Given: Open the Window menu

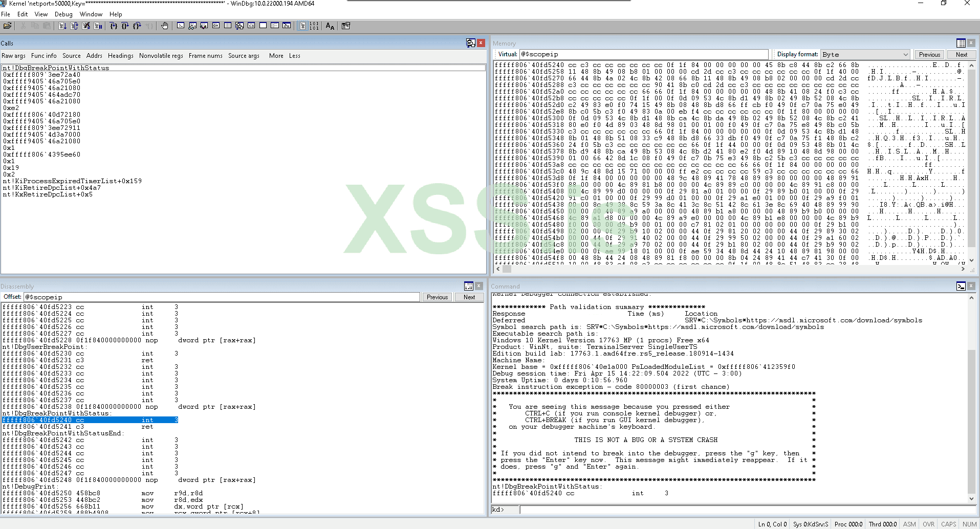Looking at the screenshot, I should [91, 14].
